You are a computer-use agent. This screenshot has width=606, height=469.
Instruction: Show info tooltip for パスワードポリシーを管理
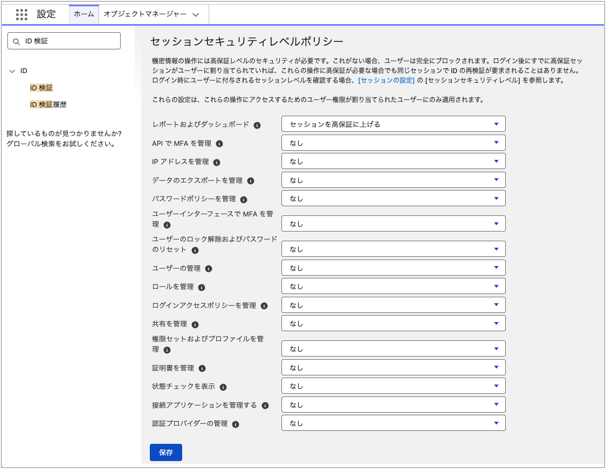pyautogui.click(x=244, y=200)
